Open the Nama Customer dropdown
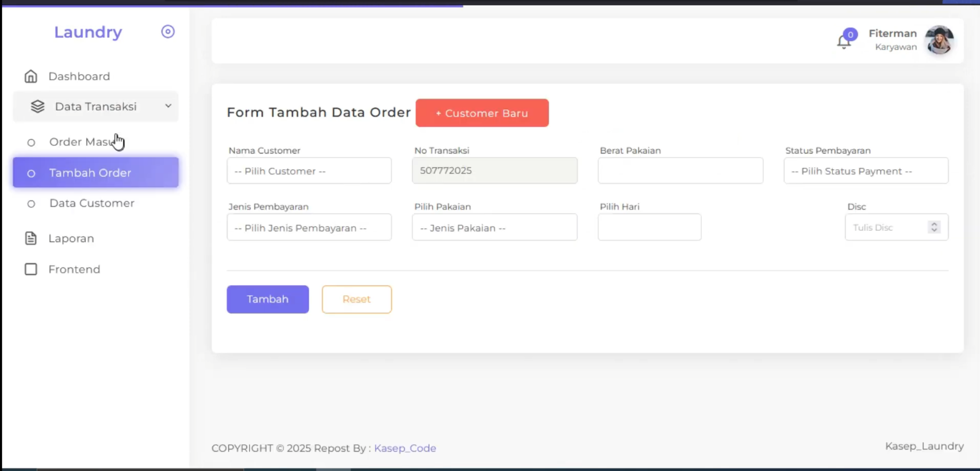Image resolution: width=980 pixels, height=471 pixels. (x=309, y=171)
